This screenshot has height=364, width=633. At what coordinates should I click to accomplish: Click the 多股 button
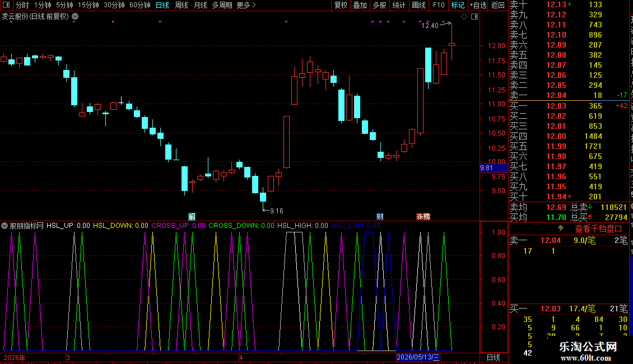point(379,5)
